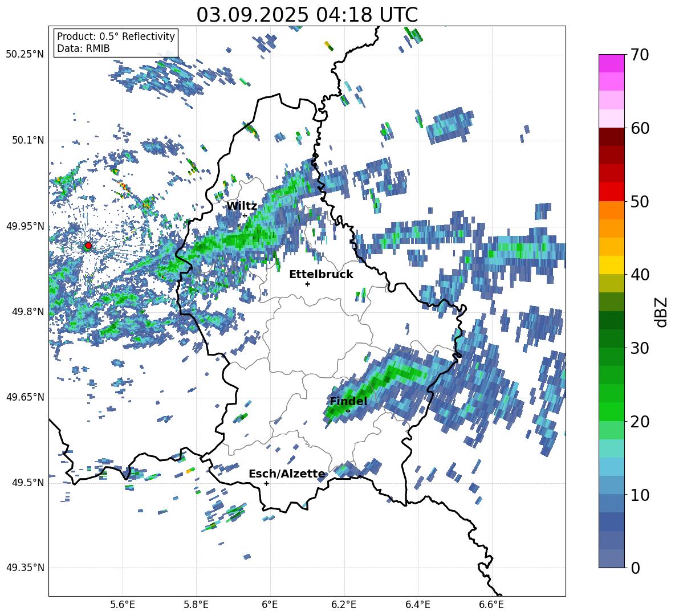Image resolution: width=675 pixels, height=616 pixels.
Task: Click the 49.65°N latitude label
Action: (25, 397)
